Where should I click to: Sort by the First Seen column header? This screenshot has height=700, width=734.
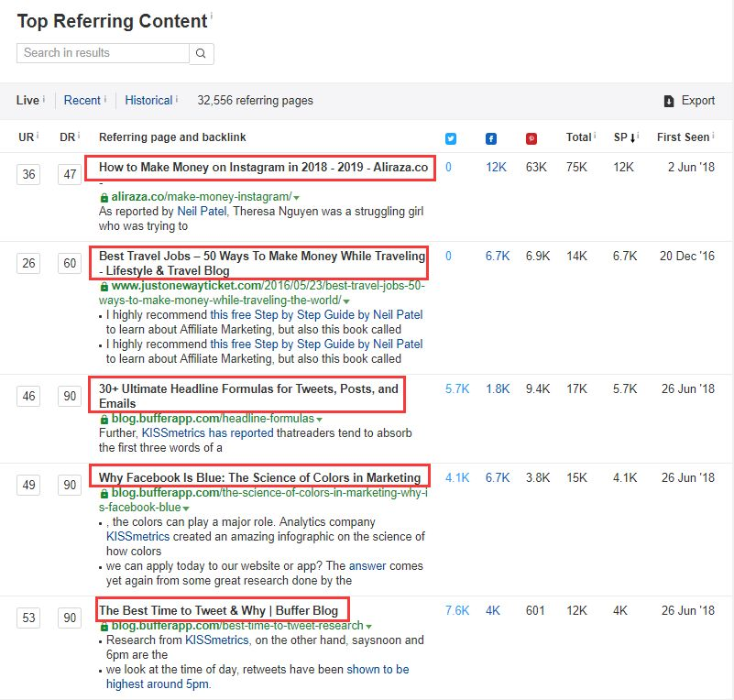[x=683, y=137]
